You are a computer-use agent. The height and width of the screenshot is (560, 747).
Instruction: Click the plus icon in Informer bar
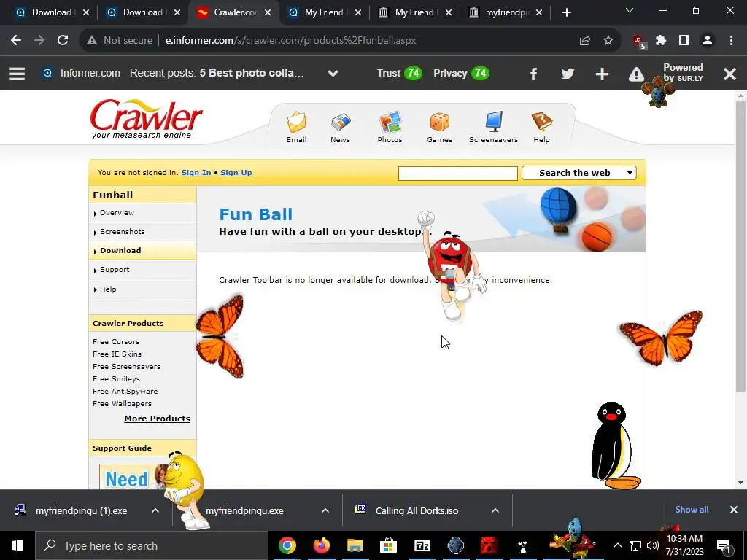tap(602, 74)
